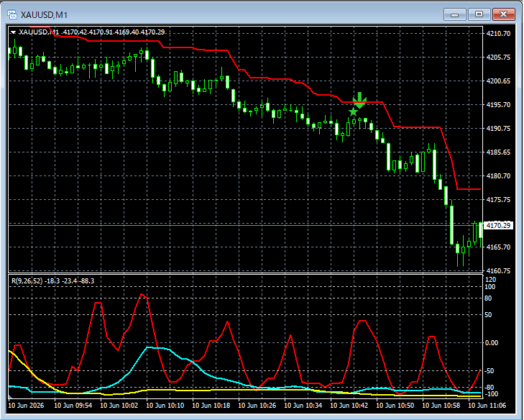
Task: Click the chart window icon beside XAUUSD,M1 title
Action: [12, 14]
